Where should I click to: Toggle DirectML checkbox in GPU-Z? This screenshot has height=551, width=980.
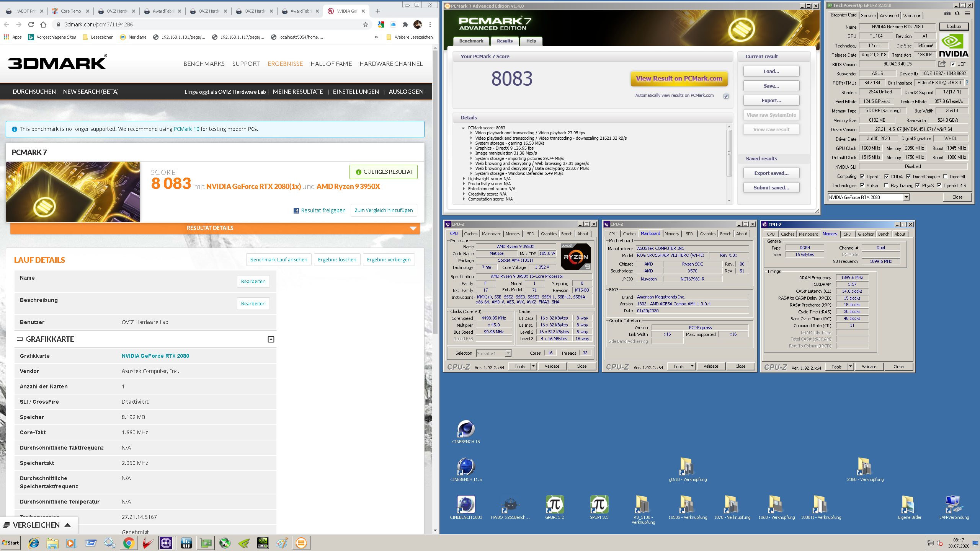coord(946,177)
